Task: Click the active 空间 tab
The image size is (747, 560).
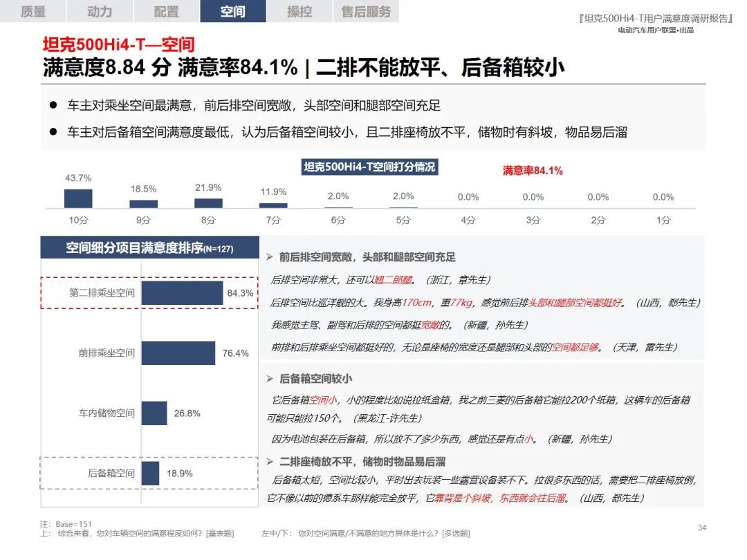Action: (233, 11)
